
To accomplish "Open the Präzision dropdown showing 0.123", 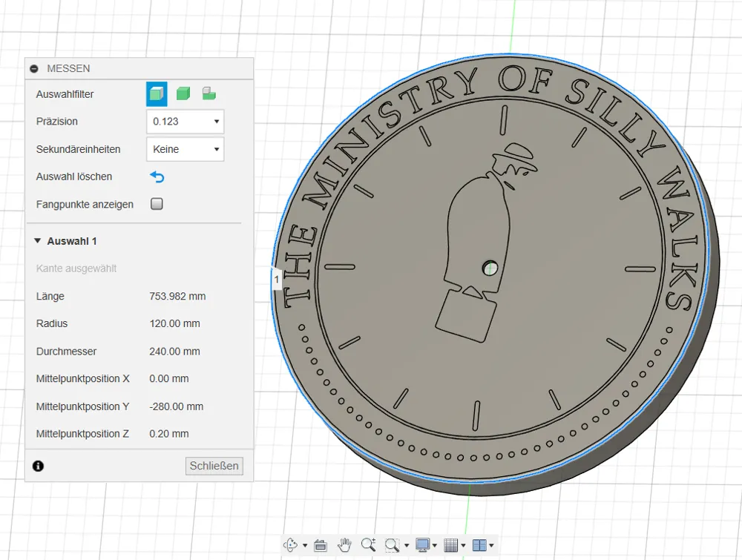I will (185, 122).
